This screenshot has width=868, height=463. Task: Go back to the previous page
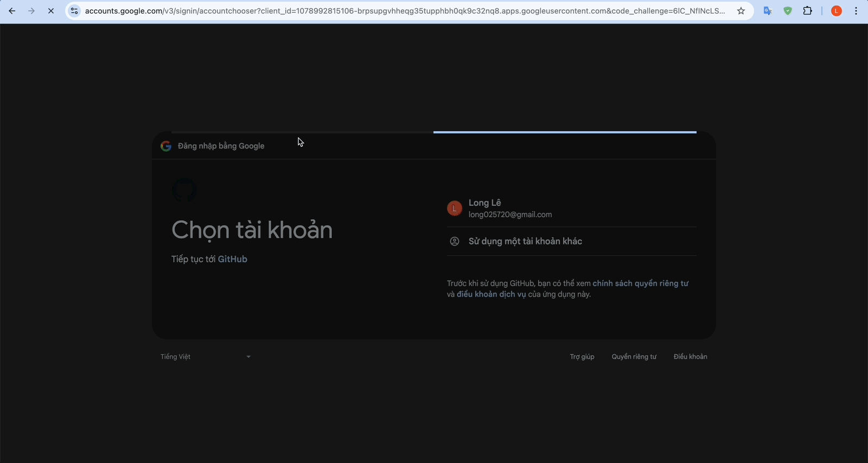[x=12, y=11]
